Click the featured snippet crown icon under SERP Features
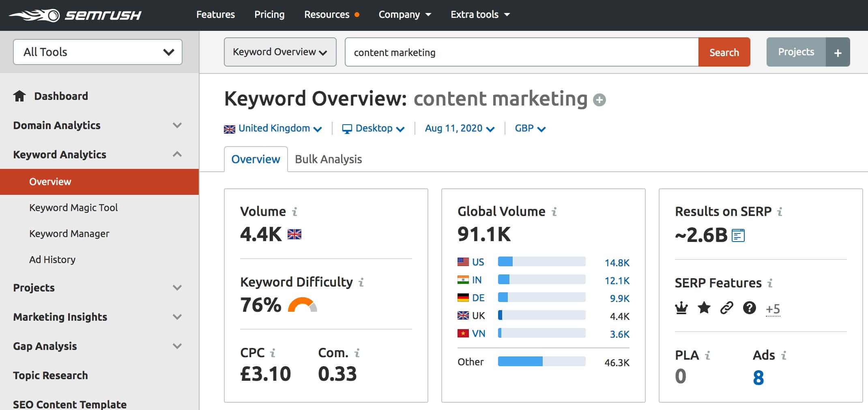The image size is (868, 410). point(681,308)
